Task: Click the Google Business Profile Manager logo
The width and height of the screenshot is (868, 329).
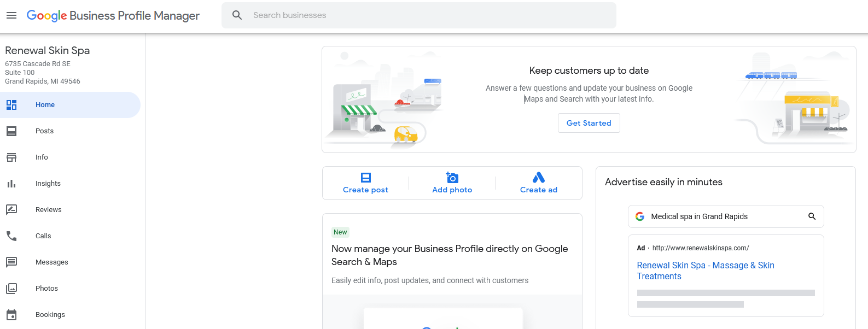Action: coord(113,15)
